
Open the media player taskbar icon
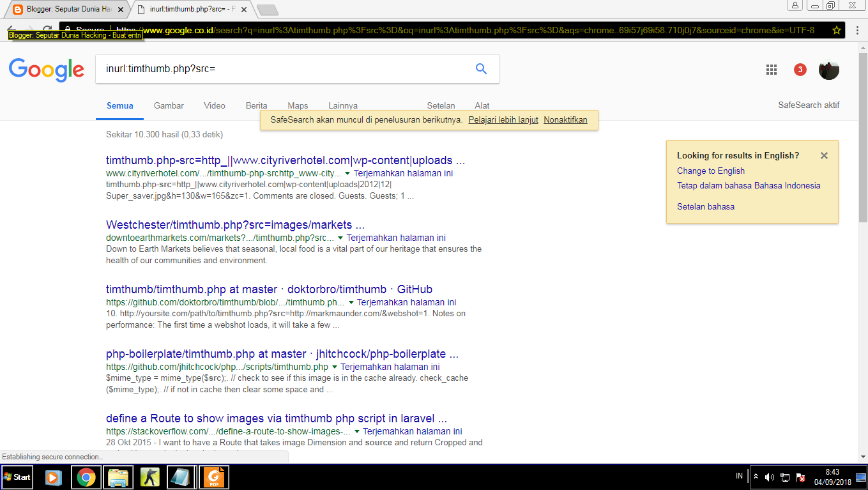[54, 477]
